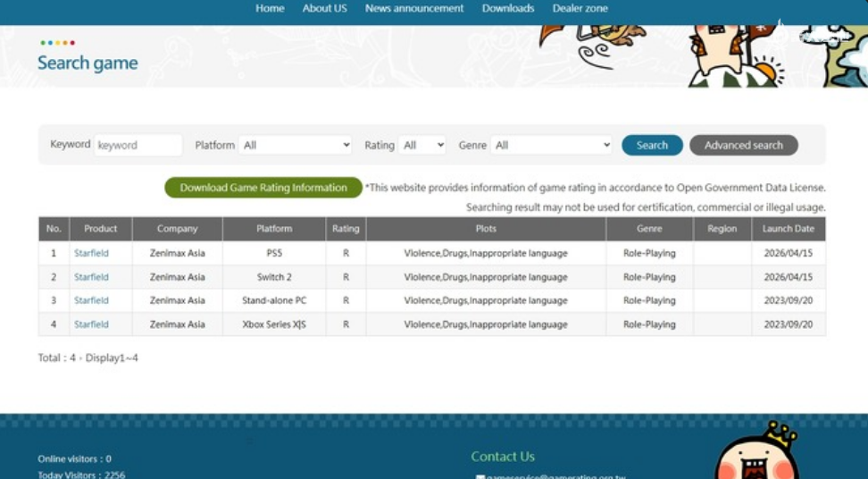Click the Company column header

pos(177,229)
